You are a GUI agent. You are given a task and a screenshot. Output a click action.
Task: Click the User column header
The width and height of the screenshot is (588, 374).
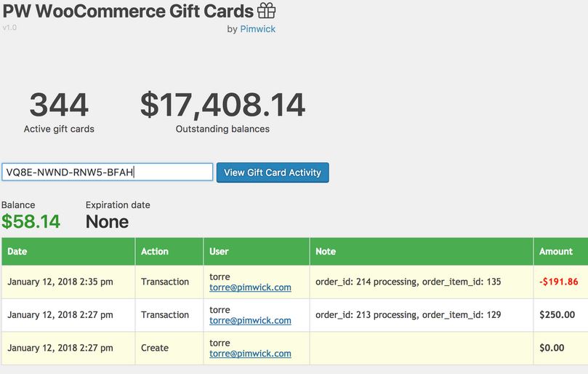pyautogui.click(x=257, y=251)
